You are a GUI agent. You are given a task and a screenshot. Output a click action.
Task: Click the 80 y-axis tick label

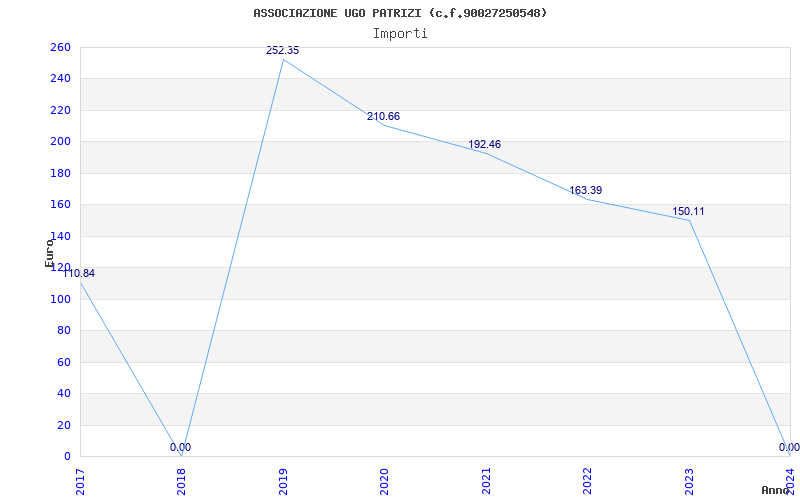point(63,331)
